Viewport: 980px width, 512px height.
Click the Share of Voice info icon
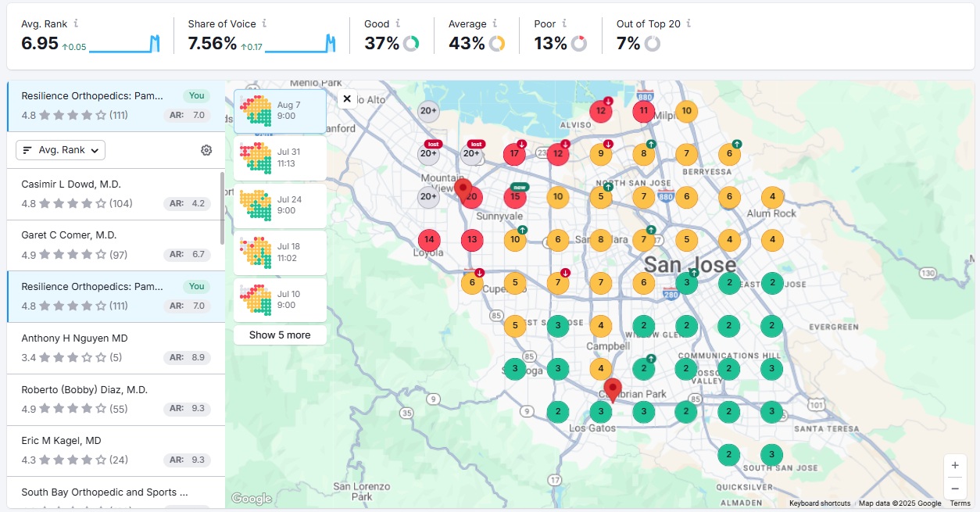(x=265, y=24)
